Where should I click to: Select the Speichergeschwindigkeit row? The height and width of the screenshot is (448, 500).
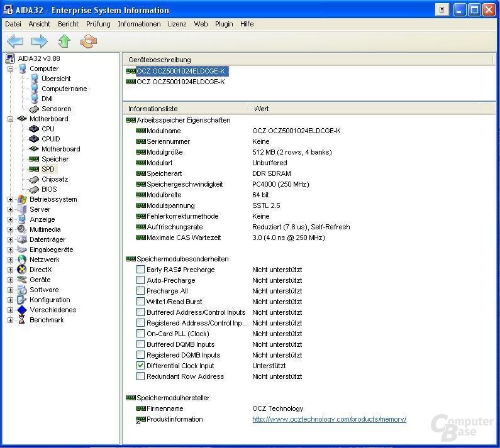click(x=309, y=184)
